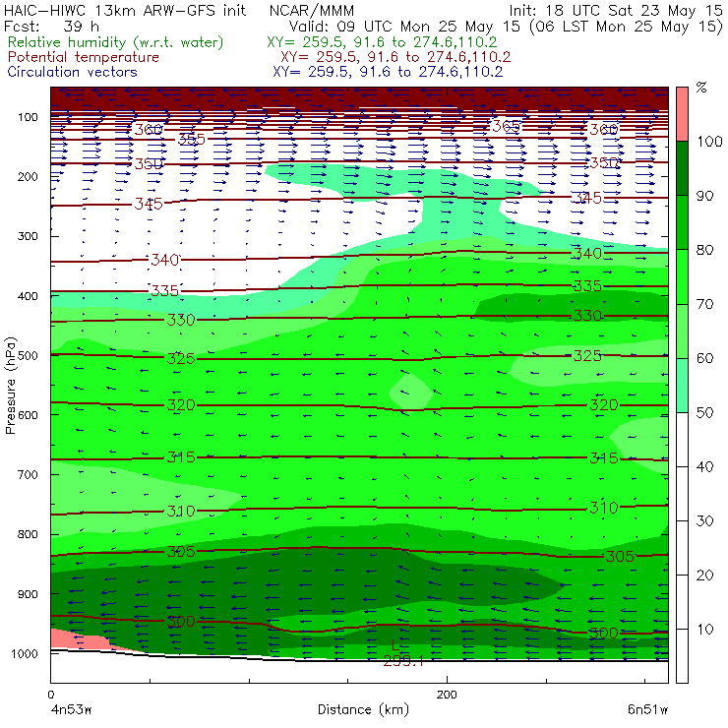Click the left-side '305' contour label
The image size is (728, 728).
pyautogui.click(x=181, y=552)
